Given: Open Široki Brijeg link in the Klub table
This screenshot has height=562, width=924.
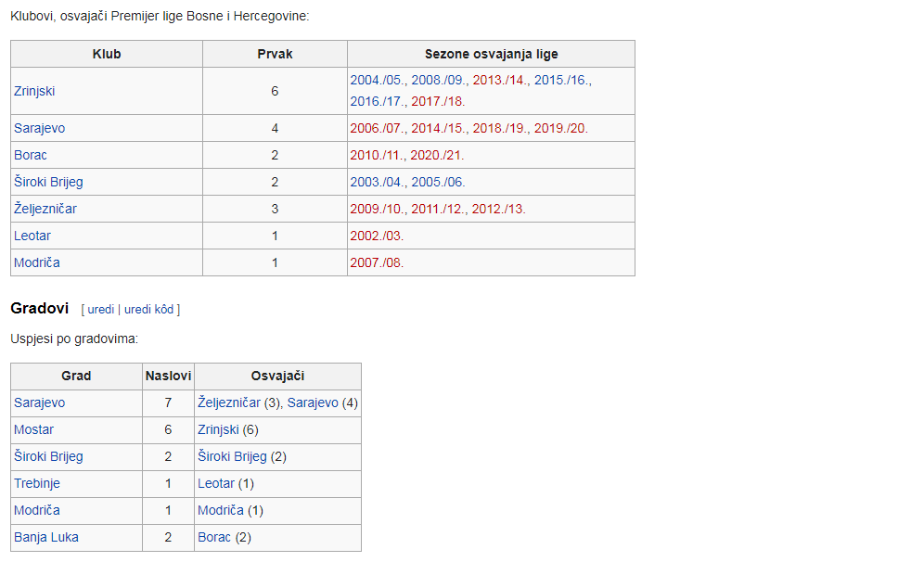Looking at the screenshot, I should coord(48,182).
